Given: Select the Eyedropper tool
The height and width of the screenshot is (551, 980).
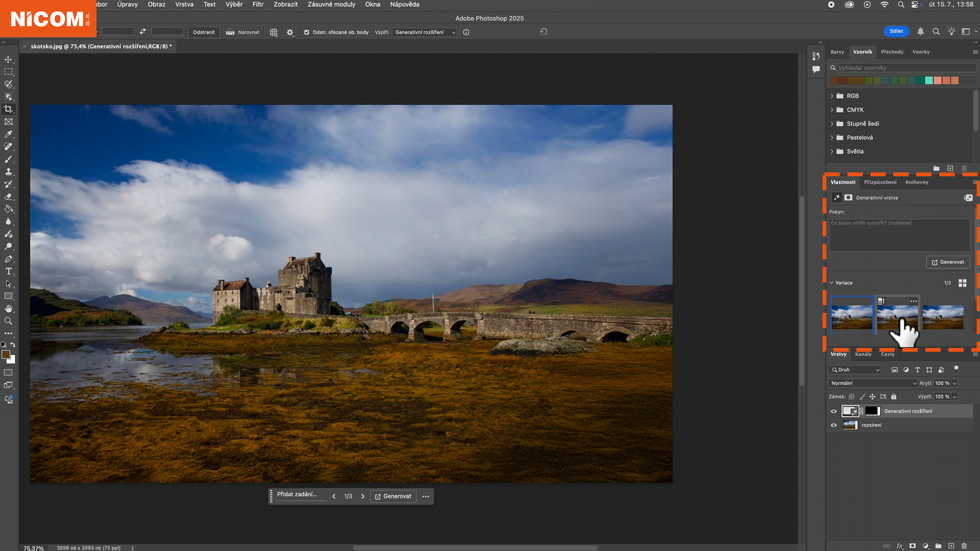Looking at the screenshot, I should pos(8,134).
